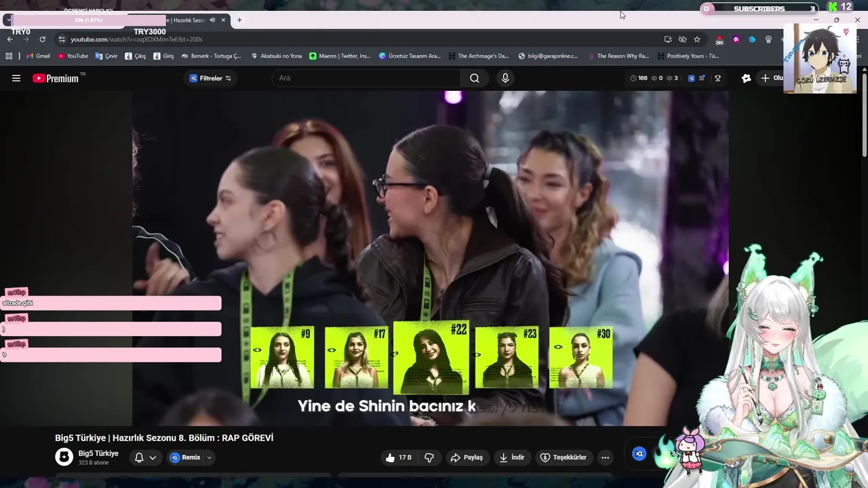Expand the notification options chevron
The height and width of the screenshot is (488, 868).
click(153, 457)
